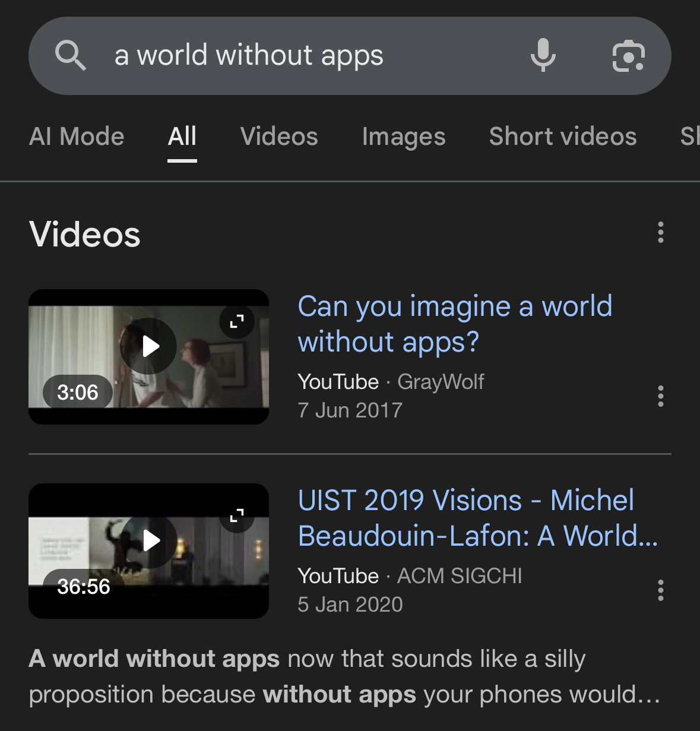Switch to the AI Mode tab
Screen dimensions: 700x731
coord(77,137)
